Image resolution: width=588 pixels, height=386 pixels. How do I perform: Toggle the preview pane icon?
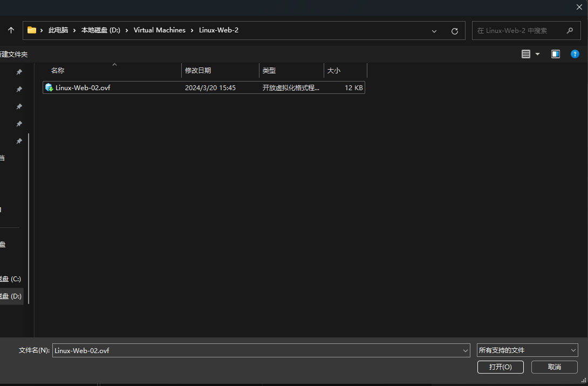(x=556, y=54)
